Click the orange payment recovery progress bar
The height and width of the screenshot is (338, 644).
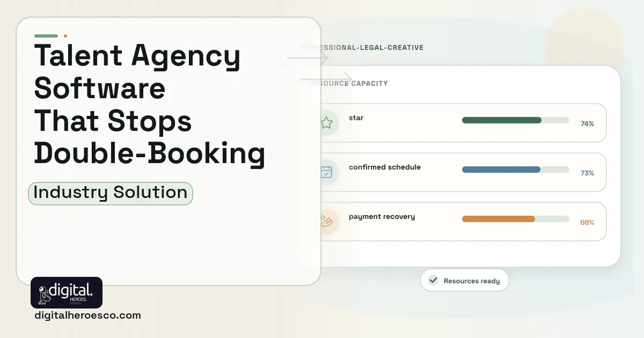coord(515,219)
